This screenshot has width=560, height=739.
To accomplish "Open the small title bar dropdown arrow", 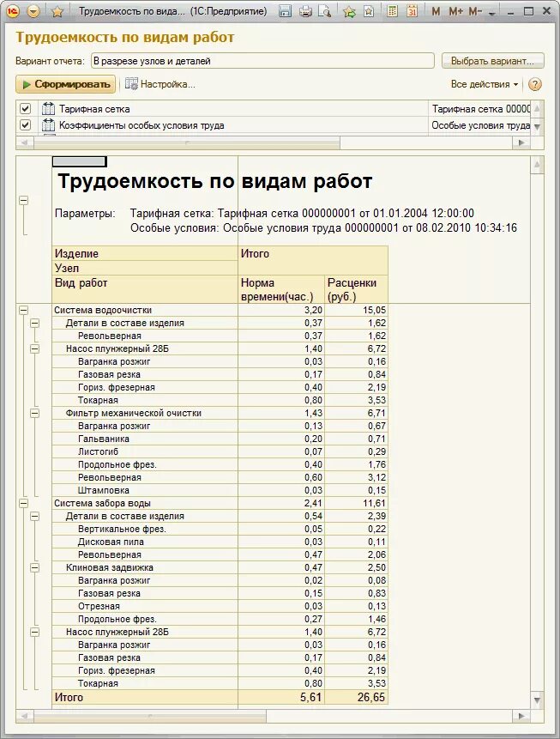I will [492, 13].
